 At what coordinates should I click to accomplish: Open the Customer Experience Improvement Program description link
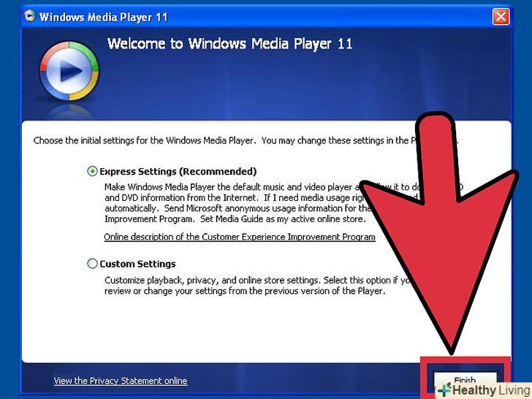(x=240, y=237)
